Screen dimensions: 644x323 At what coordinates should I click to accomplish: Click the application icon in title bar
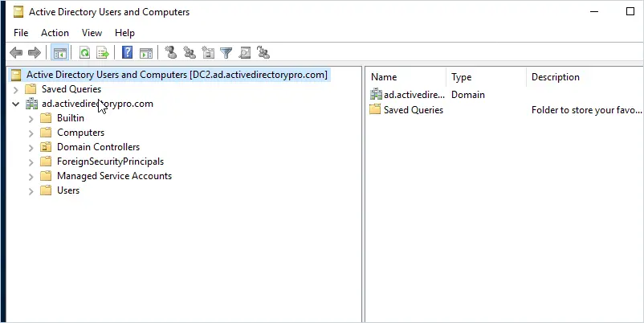pos(18,12)
